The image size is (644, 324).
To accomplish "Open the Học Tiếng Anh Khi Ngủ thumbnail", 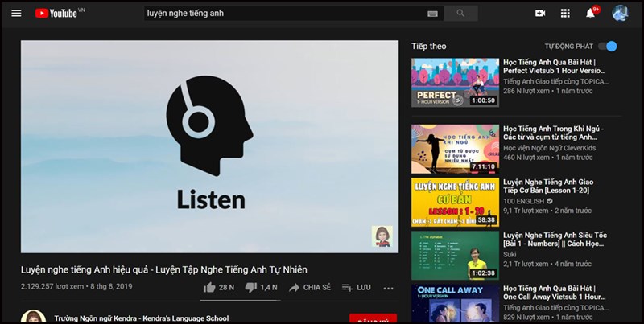I will tap(455, 149).
